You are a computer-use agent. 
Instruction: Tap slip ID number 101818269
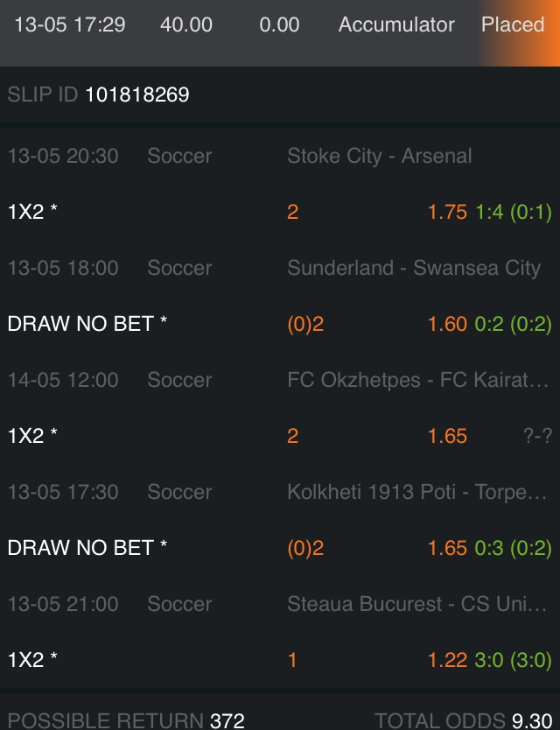[136, 95]
